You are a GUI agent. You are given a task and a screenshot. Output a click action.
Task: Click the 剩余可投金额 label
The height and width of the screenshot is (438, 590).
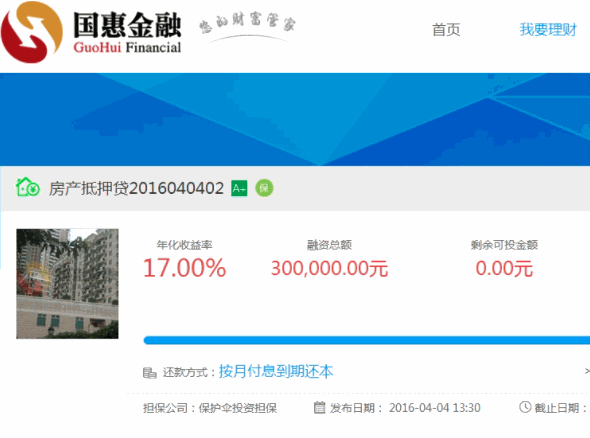click(x=504, y=245)
